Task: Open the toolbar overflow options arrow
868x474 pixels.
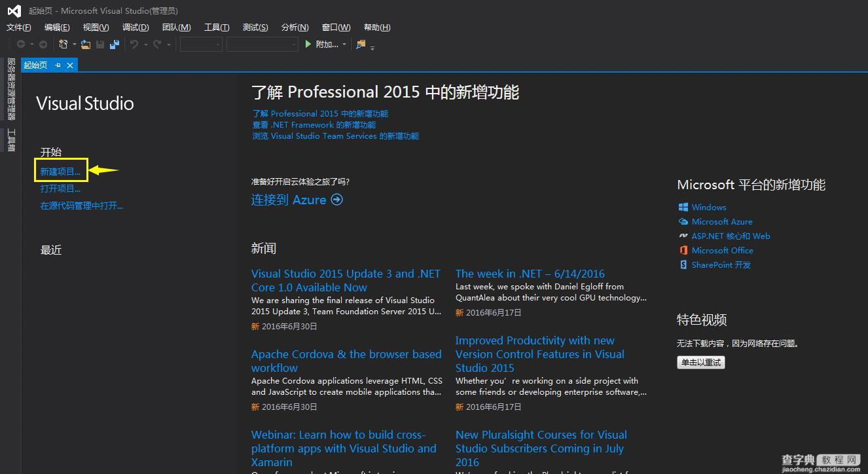Action: click(x=372, y=47)
